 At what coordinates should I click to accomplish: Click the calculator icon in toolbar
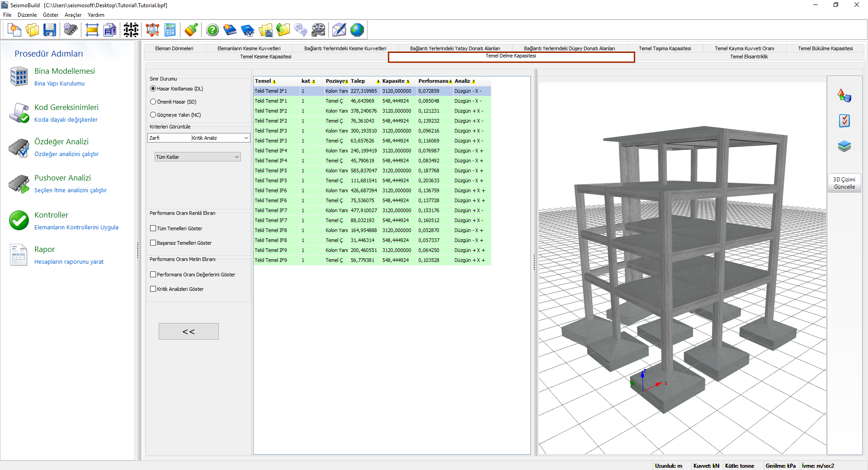click(170, 30)
